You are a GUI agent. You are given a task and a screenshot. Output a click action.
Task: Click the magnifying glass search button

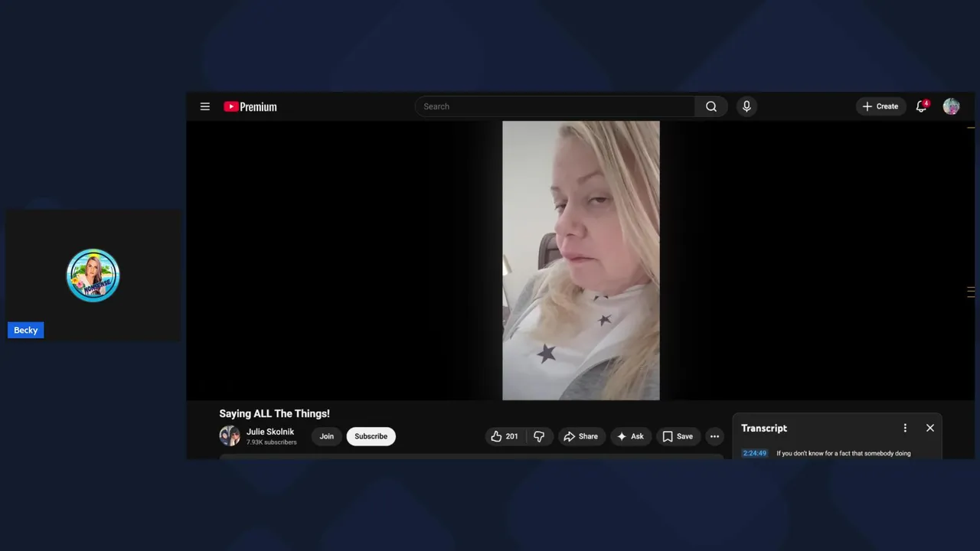tap(711, 106)
